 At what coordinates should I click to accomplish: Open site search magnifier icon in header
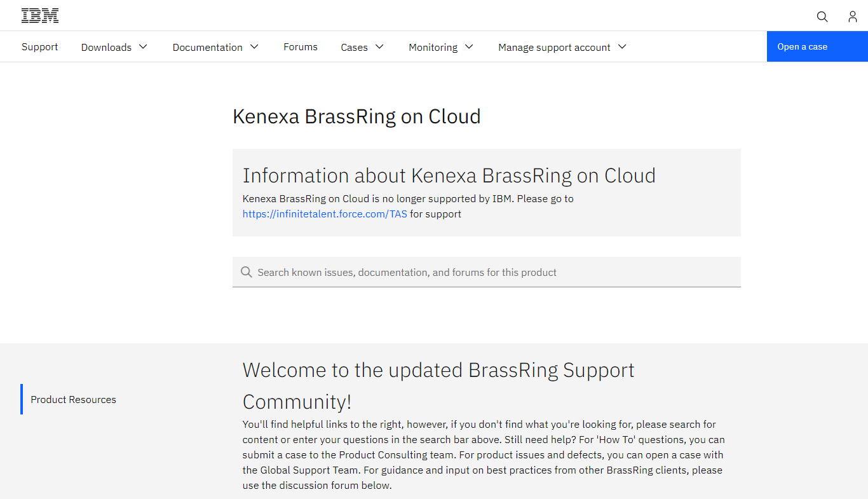point(822,17)
